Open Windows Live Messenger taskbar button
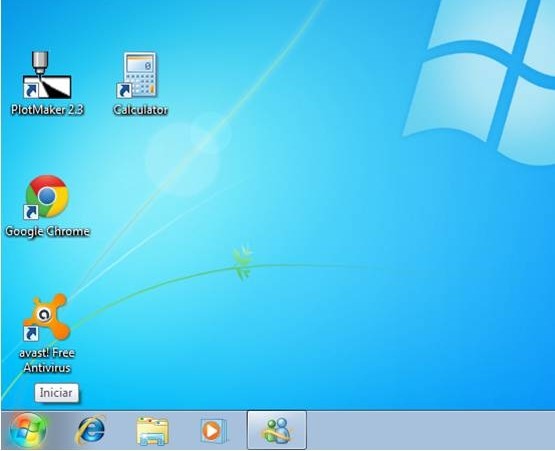This screenshot has height=451, width=555. (277, 430)
